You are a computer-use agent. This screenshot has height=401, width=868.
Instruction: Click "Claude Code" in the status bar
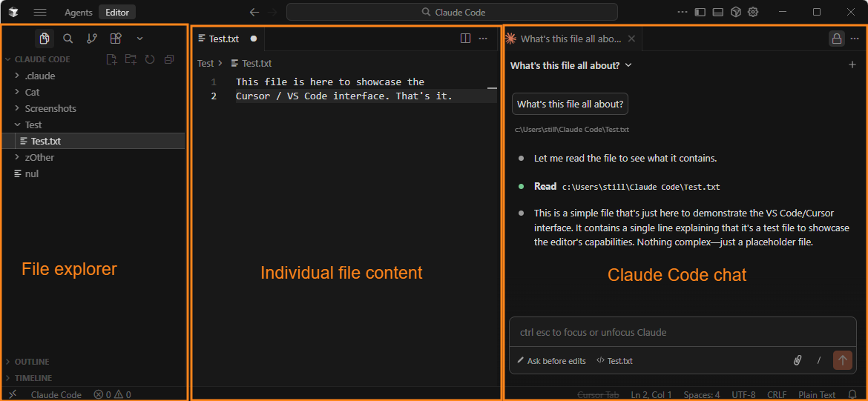[56, 394]
